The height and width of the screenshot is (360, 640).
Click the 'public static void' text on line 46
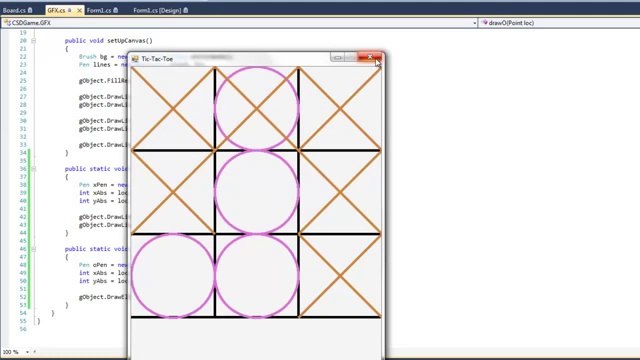click(x=96, y=249)
